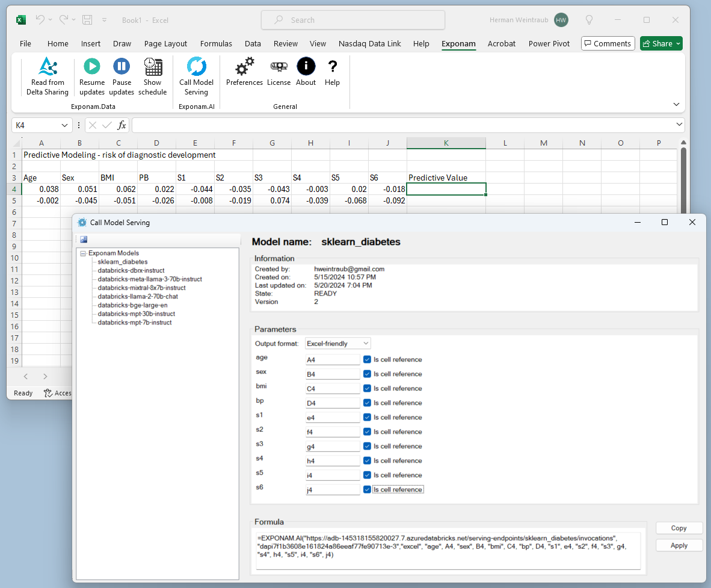Open Output format Excel-friendly dropdown

pos(338,344)
